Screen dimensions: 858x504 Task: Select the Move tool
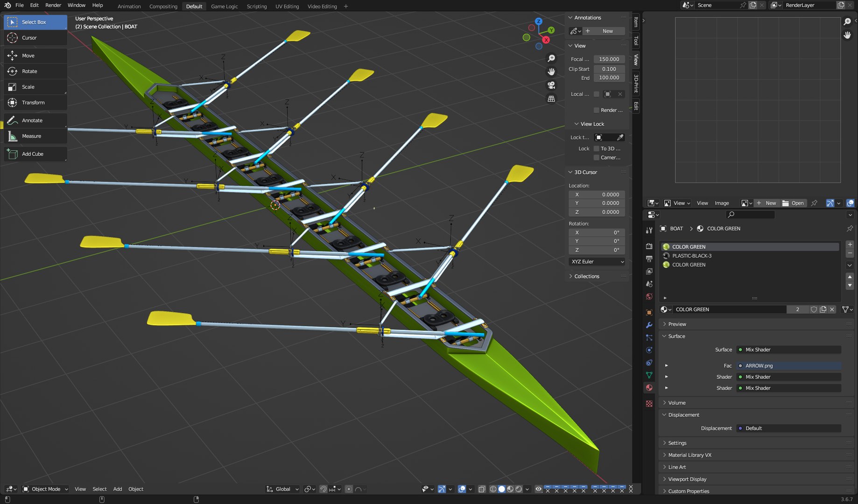[35, 56]
